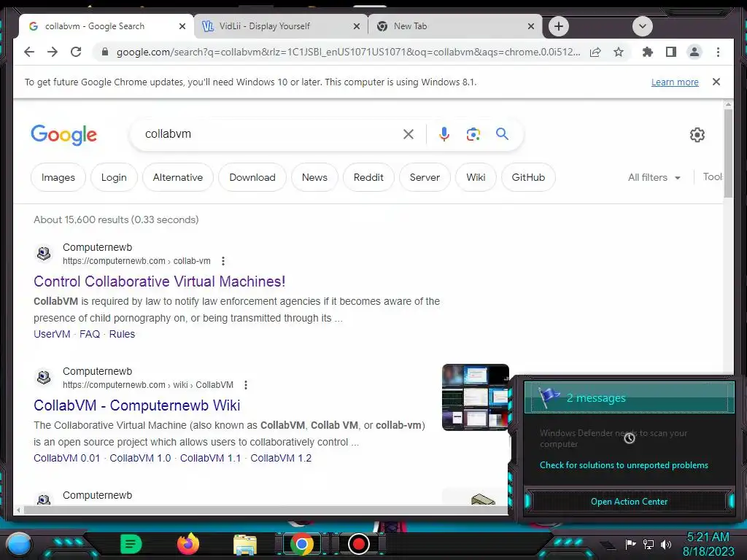Click Check for solutions to unreported problems

tap(624, 465)
